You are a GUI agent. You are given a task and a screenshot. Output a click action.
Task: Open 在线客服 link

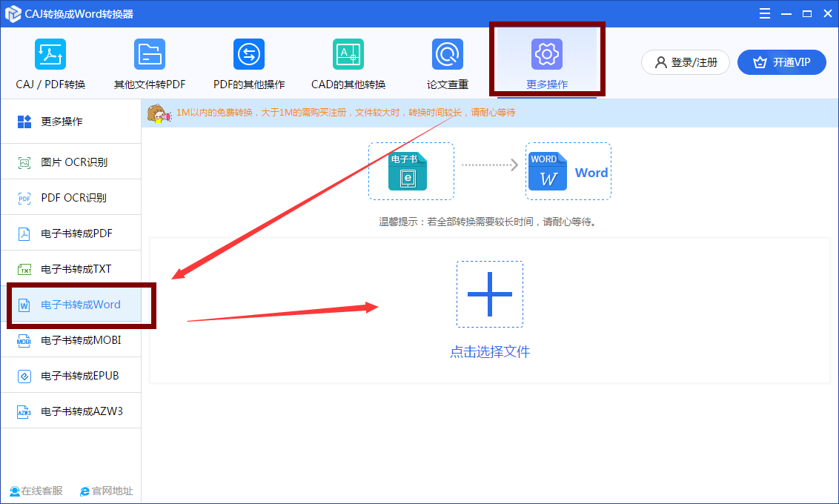36,491
